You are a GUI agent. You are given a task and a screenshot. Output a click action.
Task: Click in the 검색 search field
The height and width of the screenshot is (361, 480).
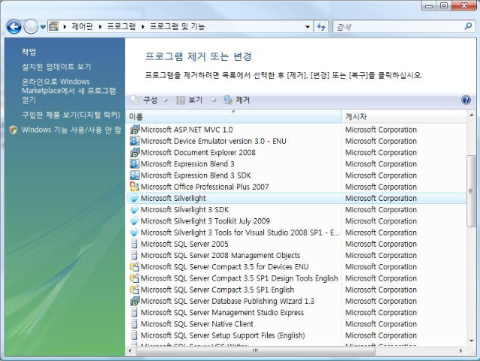click(399, 27)
